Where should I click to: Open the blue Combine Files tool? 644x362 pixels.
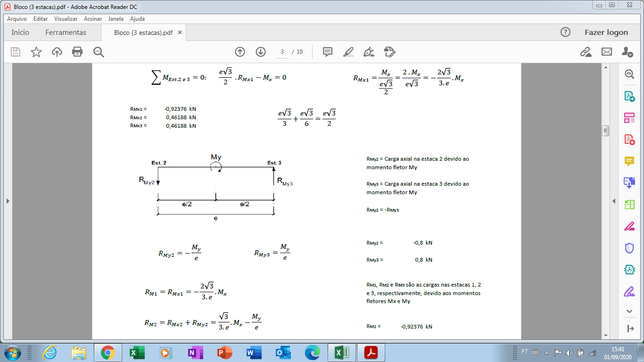tap(629, 183)
